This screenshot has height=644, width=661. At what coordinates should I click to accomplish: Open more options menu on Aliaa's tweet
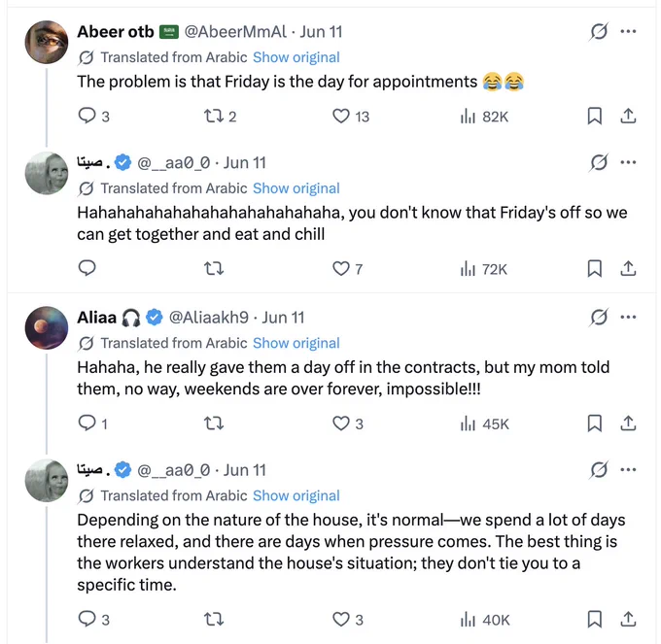pos(628,317)
